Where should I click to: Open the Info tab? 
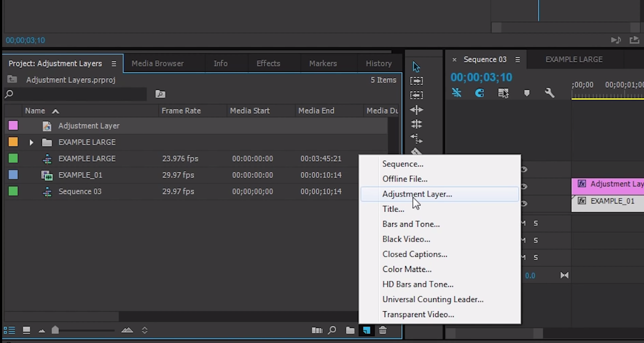click(x=221, y=64)
